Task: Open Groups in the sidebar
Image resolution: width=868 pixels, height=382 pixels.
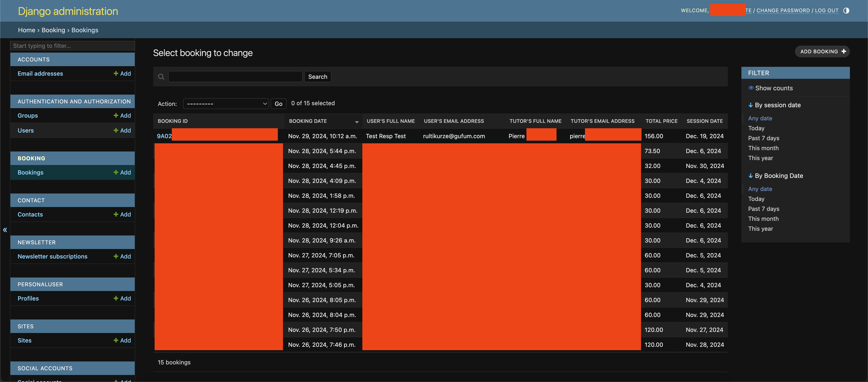Action: coord(28,115)
